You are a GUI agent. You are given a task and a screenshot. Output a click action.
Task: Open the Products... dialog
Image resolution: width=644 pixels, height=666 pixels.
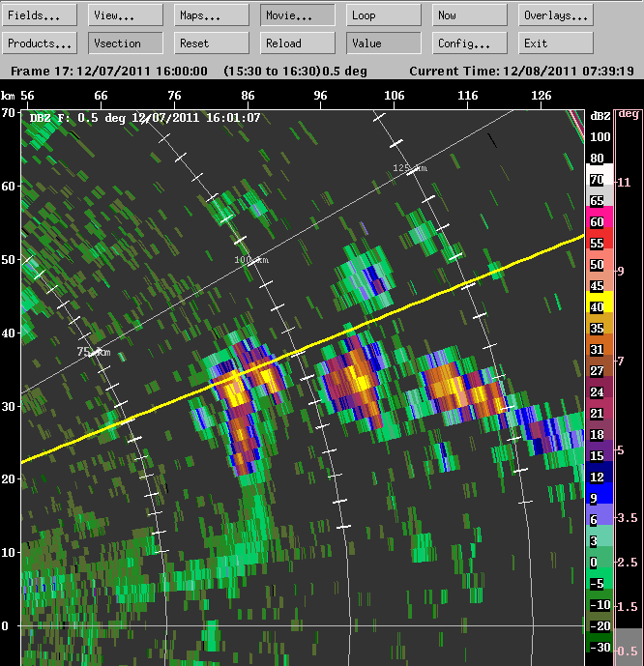click(x=40, y=43)
